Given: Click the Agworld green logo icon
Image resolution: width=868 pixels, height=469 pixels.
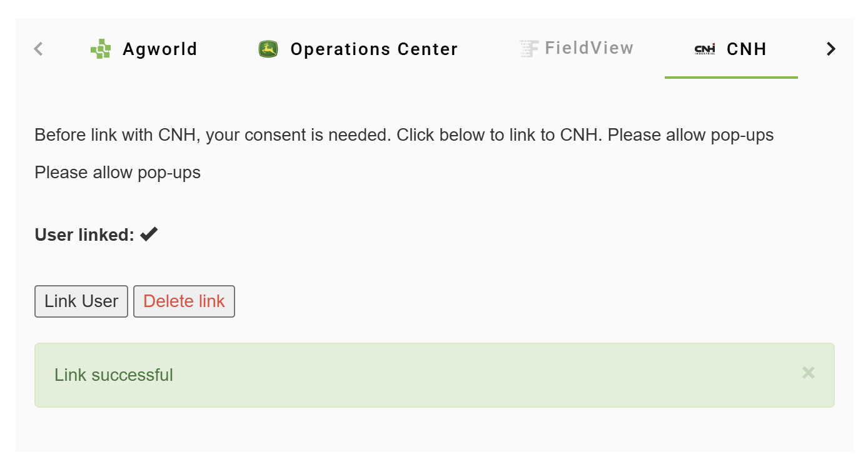Looking at the screenshot, I should tap(101, 49).
